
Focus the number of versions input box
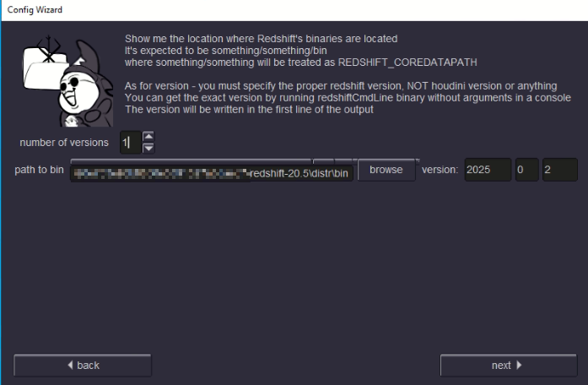pos(129,143)
